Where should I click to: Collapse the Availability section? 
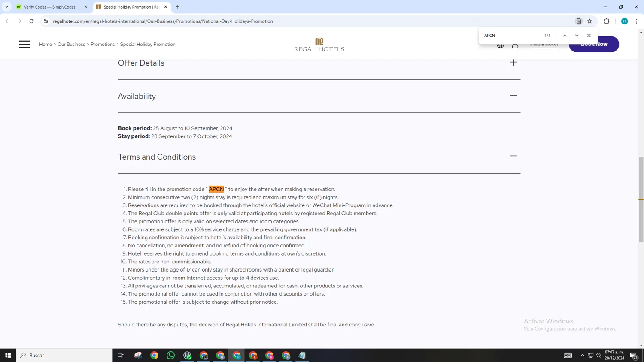point(513,95)
